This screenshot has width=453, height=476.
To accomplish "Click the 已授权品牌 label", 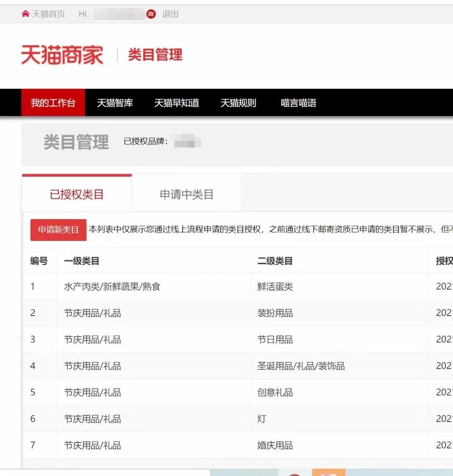I will 146,142.
